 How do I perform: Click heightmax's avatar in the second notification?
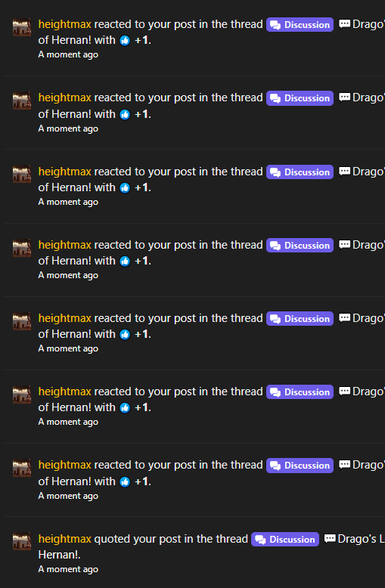22,101
